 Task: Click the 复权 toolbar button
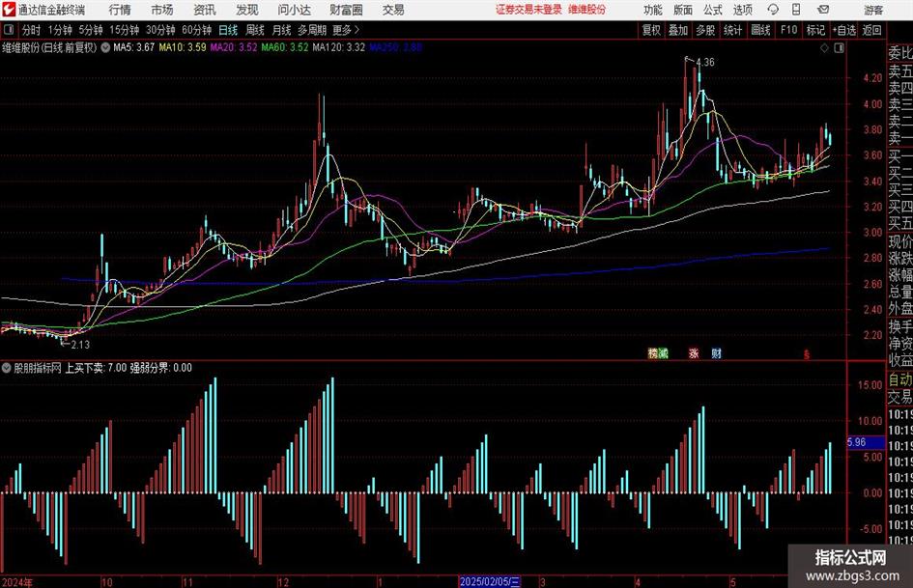click(651, 30)
